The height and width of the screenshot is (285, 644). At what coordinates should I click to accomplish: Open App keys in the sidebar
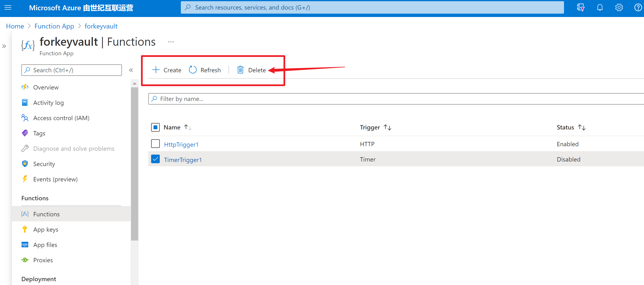46,229
